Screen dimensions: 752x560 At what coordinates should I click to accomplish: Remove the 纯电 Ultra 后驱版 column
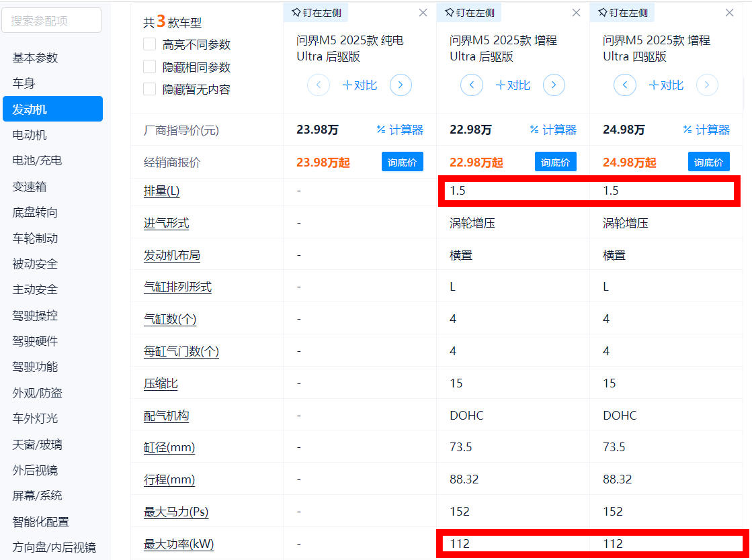423,13
